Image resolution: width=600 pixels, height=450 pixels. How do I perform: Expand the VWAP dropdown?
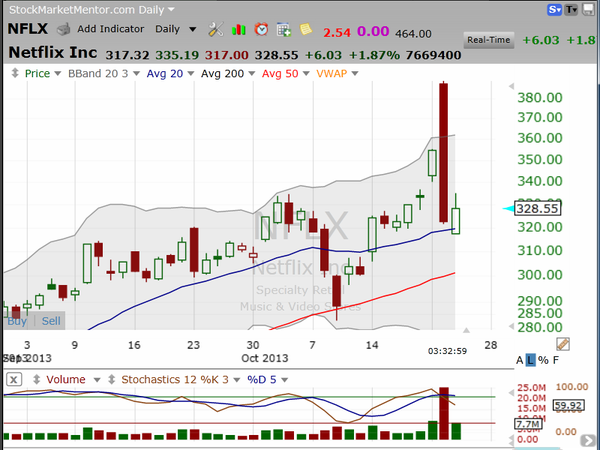(355, 73)
